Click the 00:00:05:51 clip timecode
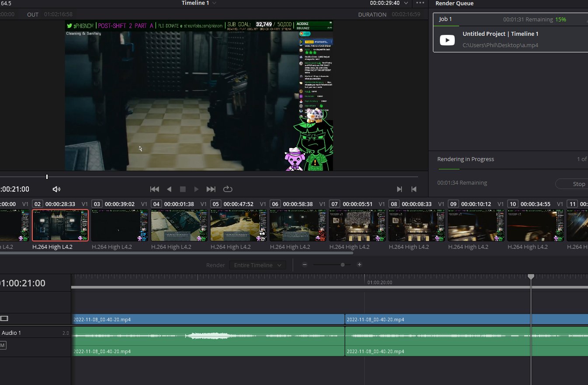The width and height of the screenshot is (588, 385). coord(357,204)
